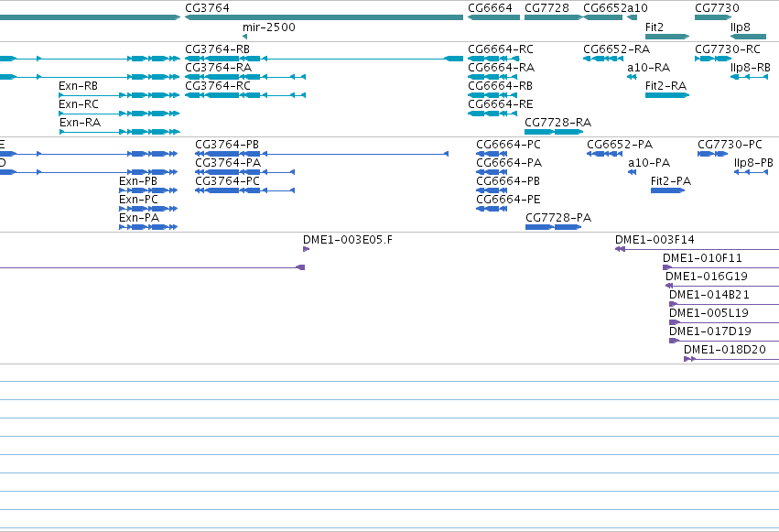This screenshot has width=779, height=532.
Task: Select the CG3764 gene bar
Action: pos(324,17)
